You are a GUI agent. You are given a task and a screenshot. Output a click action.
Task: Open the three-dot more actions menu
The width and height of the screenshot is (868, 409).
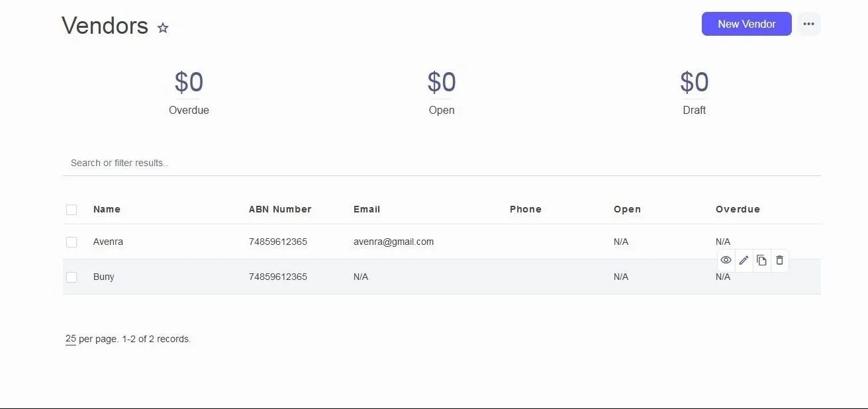(x=808, y=24)
